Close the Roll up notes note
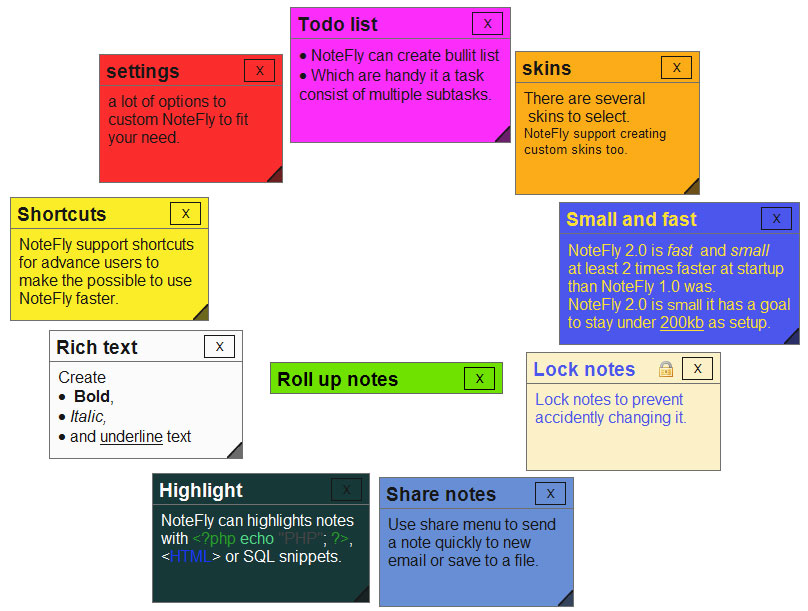Screen dimensions: 808x611 click(479, 378)
